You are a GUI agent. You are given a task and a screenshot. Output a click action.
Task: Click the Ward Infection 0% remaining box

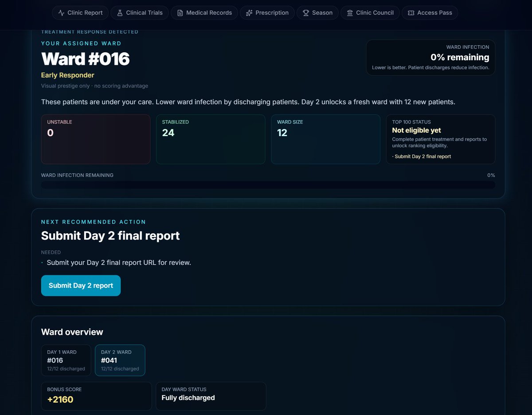tap(430, 58)
